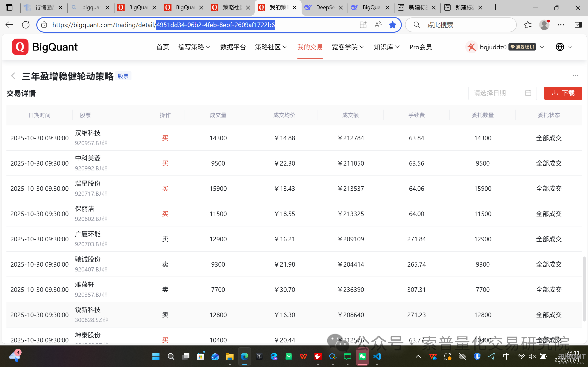Image resolution: width=588 pixels, height=367 pixels.
Task: Expand the 编写策略 menu
Action: pos(194,47)
